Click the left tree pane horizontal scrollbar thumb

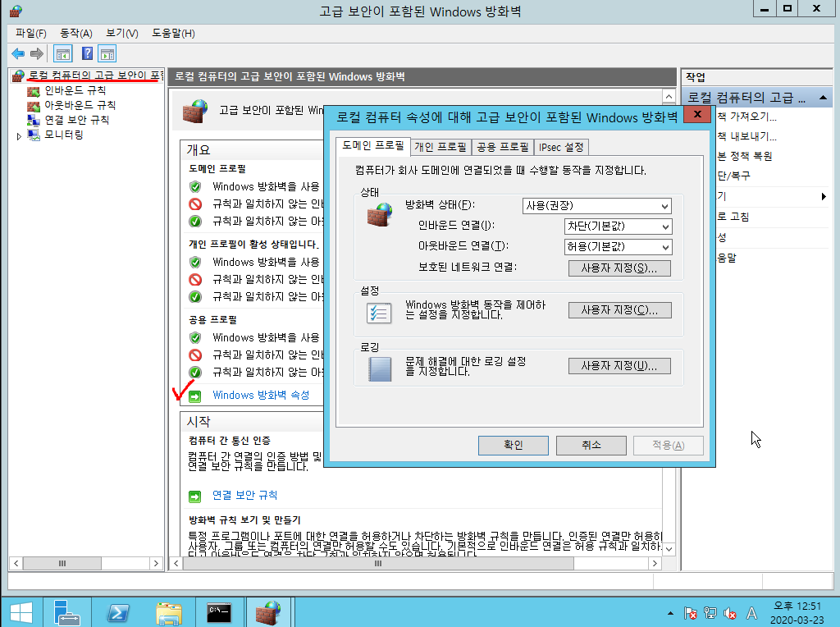pyautogui.click(x=62, y=564)
